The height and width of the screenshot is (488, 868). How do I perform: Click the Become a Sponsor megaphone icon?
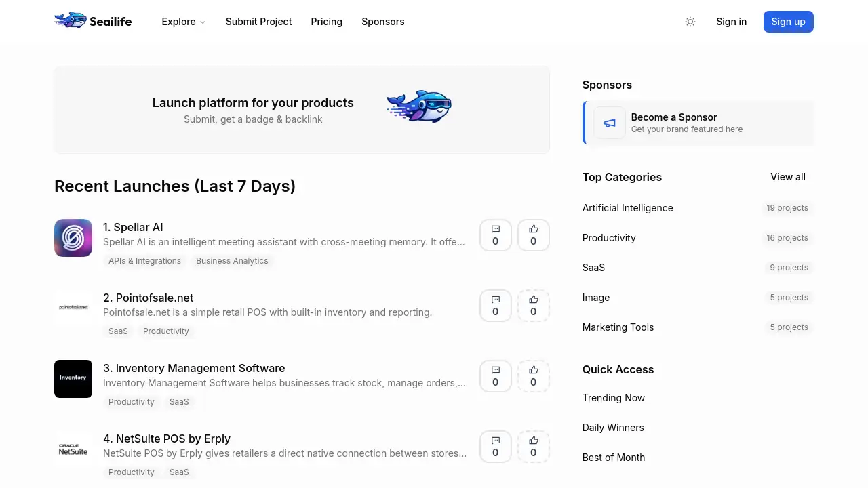(610, 123)
